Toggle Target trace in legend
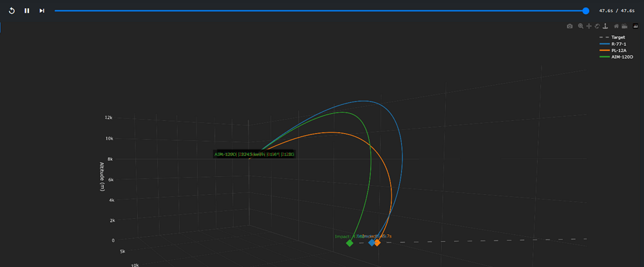This screenshot has height=267, width=644. (612, 37)
